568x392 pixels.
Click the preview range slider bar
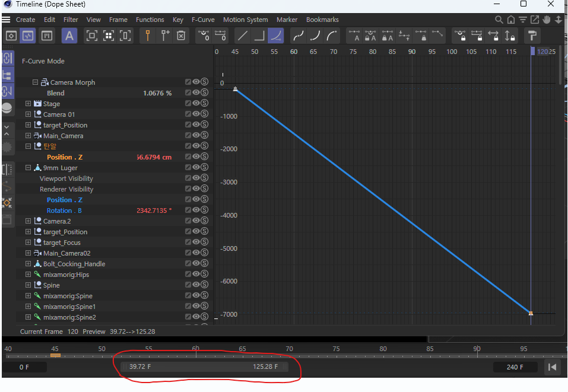(204, 366)
